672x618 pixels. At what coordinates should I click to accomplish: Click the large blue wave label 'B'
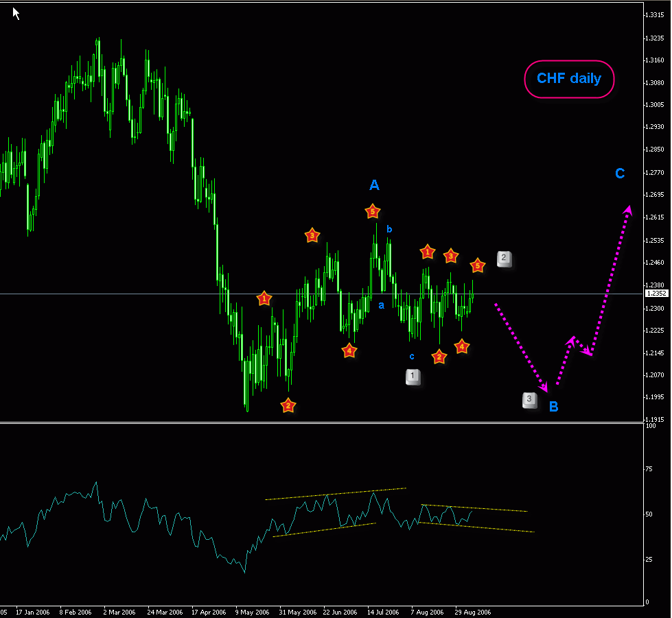coord(553,407)
